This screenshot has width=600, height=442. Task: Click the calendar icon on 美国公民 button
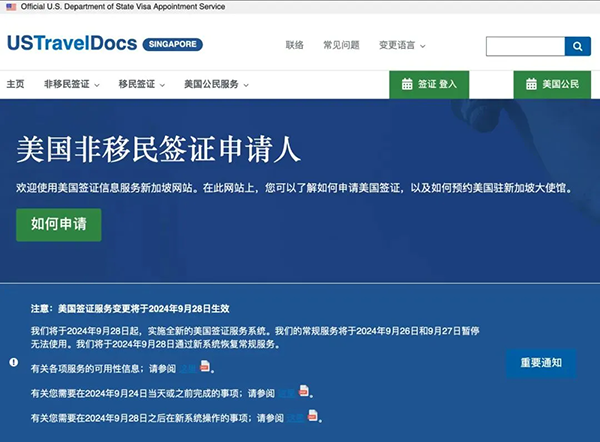click(x=531, y=84)
